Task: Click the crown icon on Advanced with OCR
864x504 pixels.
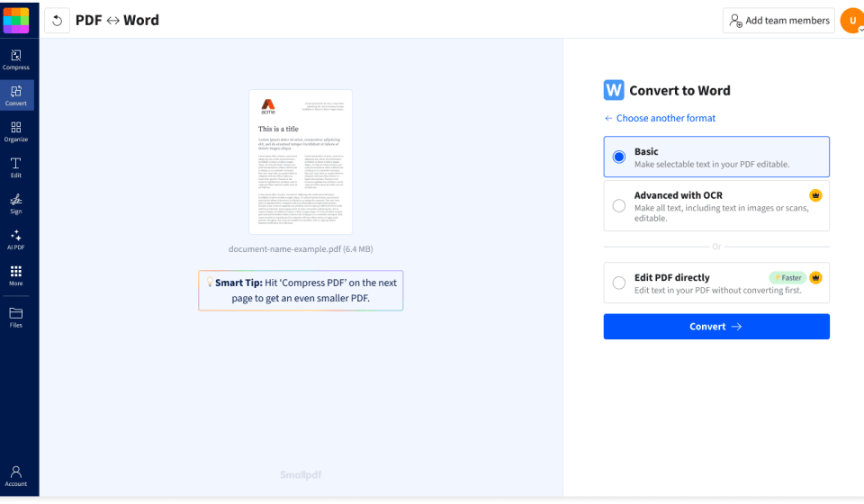Action: [815, 195]
